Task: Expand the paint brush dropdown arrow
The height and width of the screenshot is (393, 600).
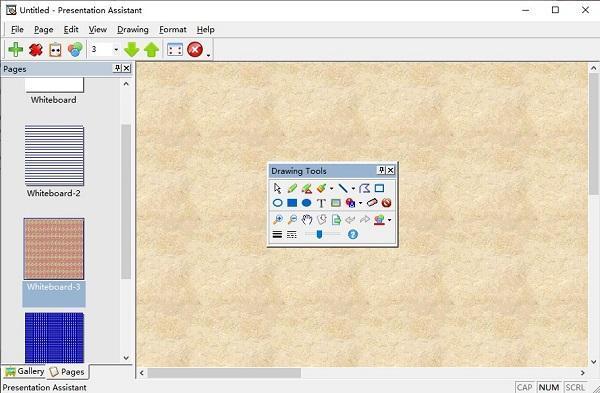Action: click(x=331, y=188)
